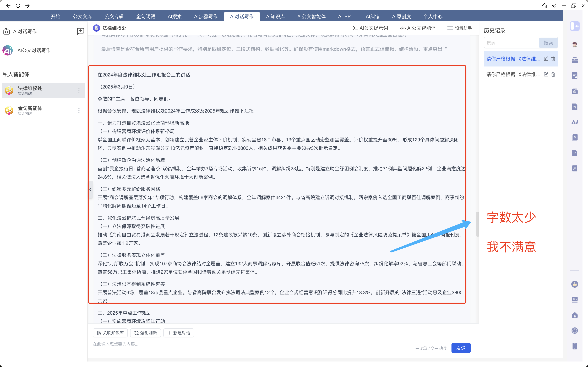Screen dimensions: 588x367
Task: Click the refresh icon in top-left
Action: pos(18,5)
